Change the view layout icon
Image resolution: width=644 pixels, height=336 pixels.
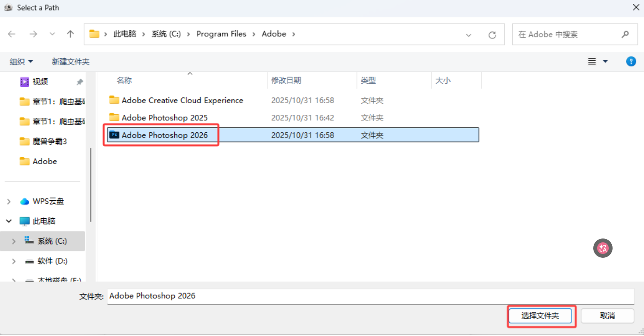592,62
